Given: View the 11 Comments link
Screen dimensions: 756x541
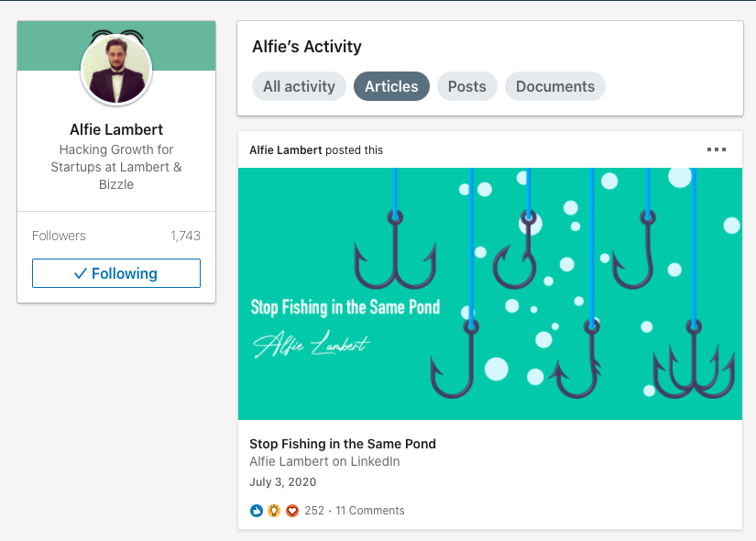Looking at the screenshot, I should pos(370,511).
